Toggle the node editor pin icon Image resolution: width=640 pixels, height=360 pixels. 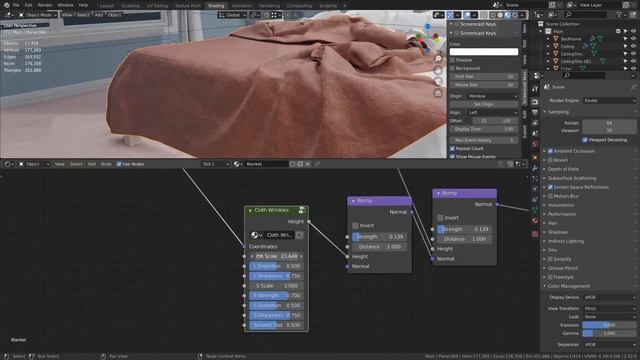tap(317, 164)
